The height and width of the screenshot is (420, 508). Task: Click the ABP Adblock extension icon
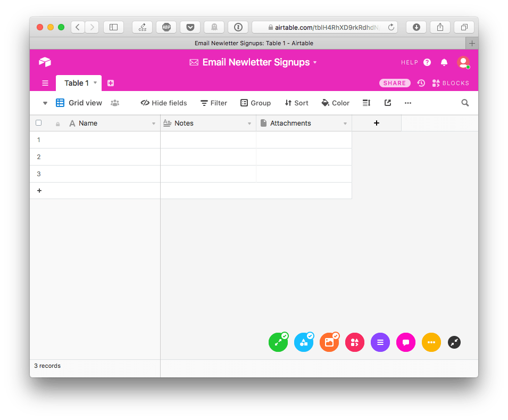pos(166,27)
